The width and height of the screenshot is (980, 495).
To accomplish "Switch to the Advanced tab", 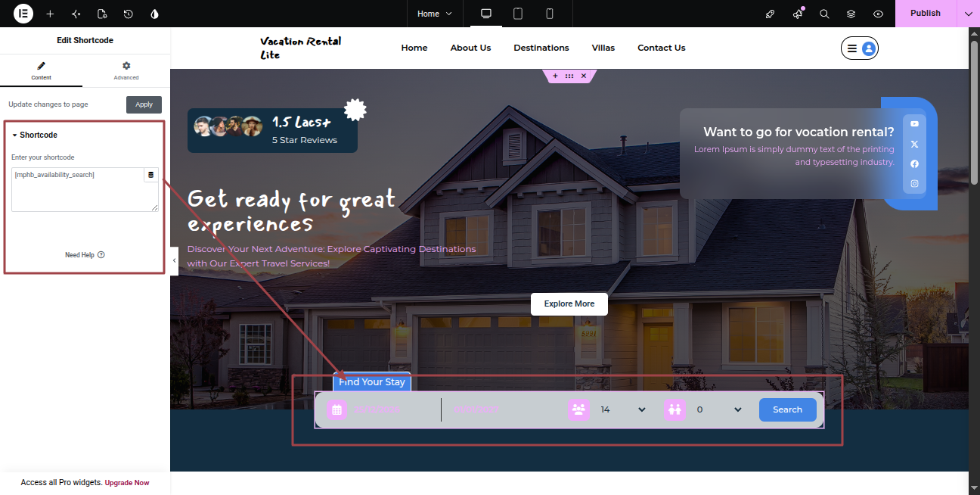I will pyautogui.click(x=126, y=70).
